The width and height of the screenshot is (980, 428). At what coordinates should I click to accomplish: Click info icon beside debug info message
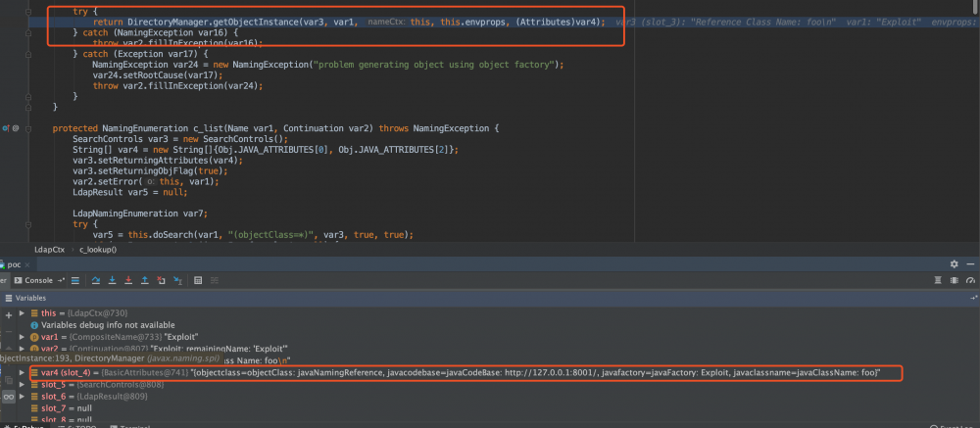point(34,325)
